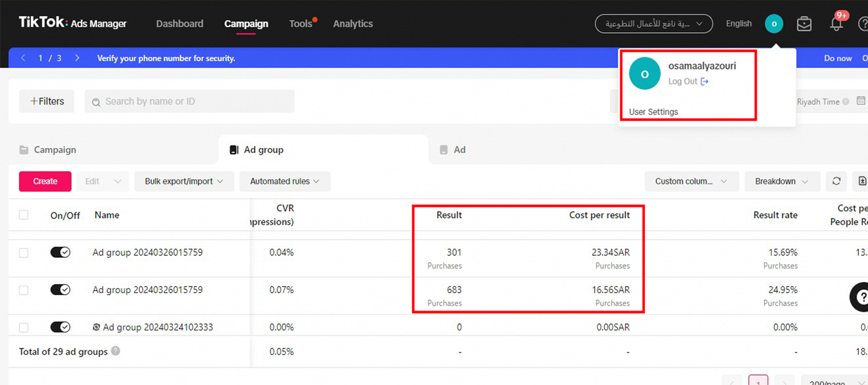This screenshot has height=385, width=868.
Task: Click the export report icon next to refresh
Action: click(862, 181)
